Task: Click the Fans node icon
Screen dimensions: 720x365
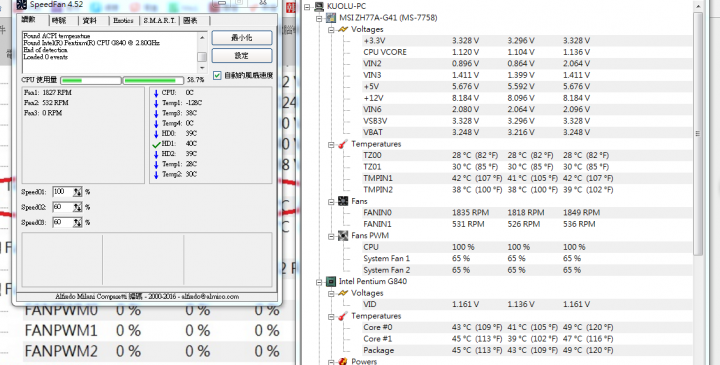Action: 343,201
